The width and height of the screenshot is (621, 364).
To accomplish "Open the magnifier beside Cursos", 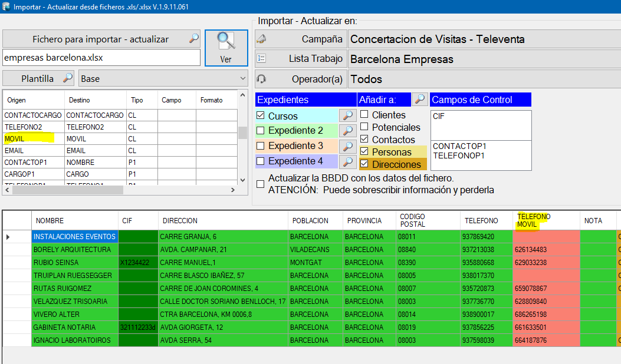I will (347, 115).
